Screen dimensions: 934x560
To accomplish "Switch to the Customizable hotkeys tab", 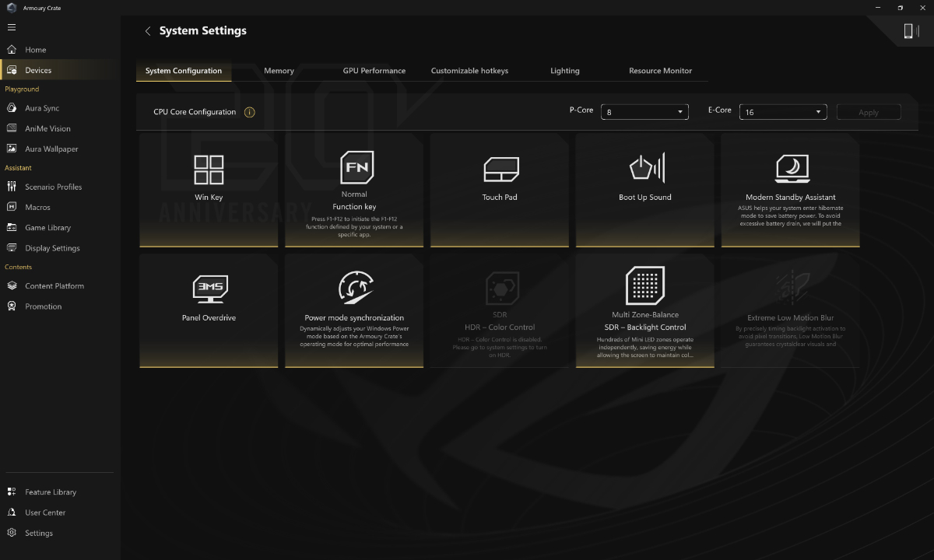I will click(x=469, y=71).
